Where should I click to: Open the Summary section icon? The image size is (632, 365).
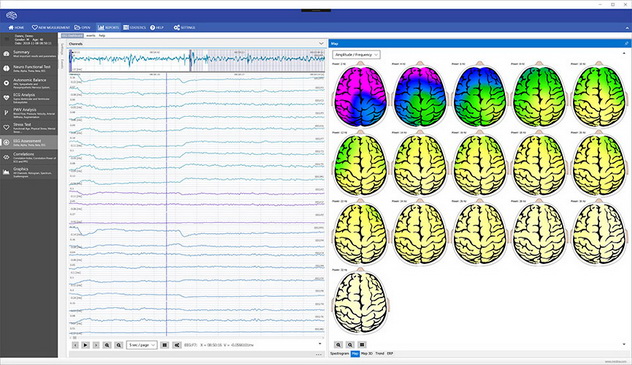pos(6,54)
